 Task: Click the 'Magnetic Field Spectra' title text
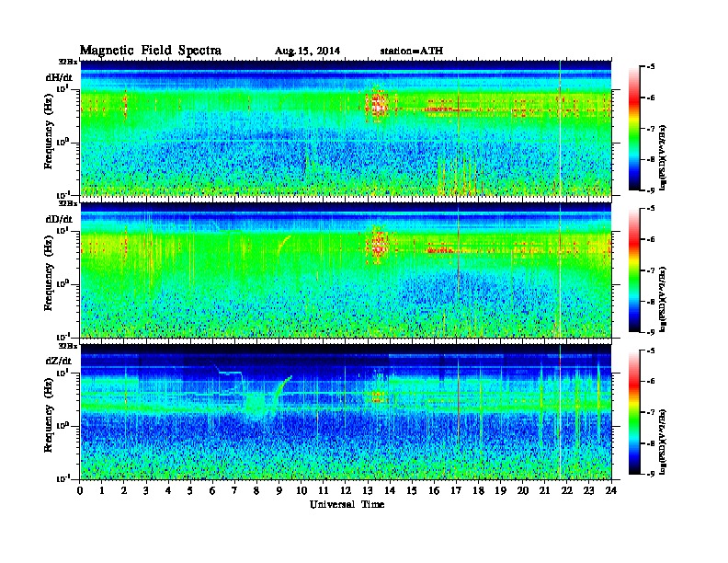(x=151, y=51)
